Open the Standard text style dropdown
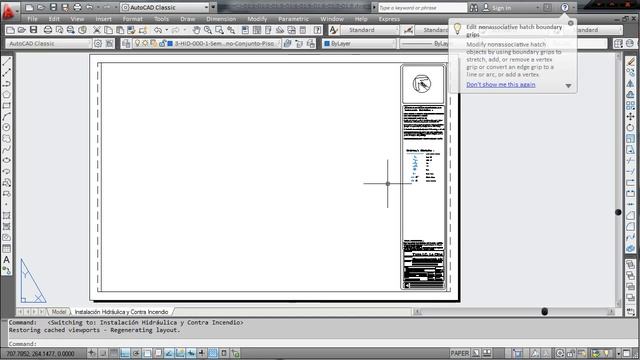This screenshot has width=640, height=360. (369, 30)
